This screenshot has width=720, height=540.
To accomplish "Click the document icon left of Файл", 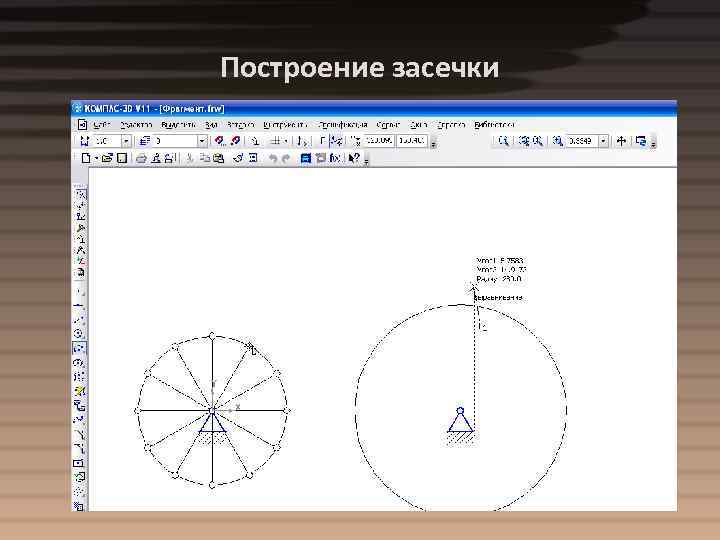I will pos(82,125).
